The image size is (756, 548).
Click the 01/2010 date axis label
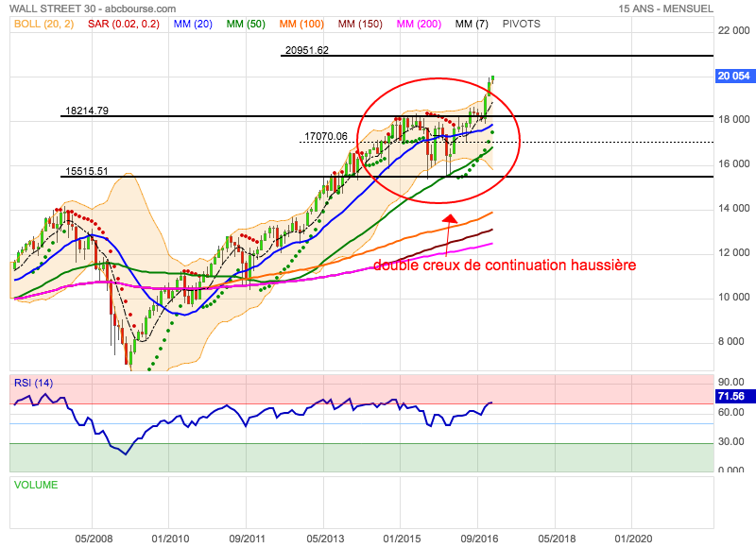[x=171, y=539]
